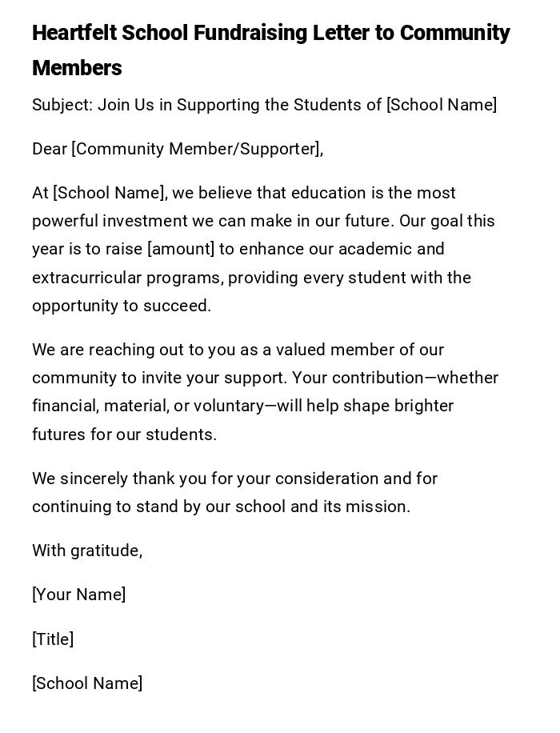Click the word voluntary
560x733 pixels.
228,407
